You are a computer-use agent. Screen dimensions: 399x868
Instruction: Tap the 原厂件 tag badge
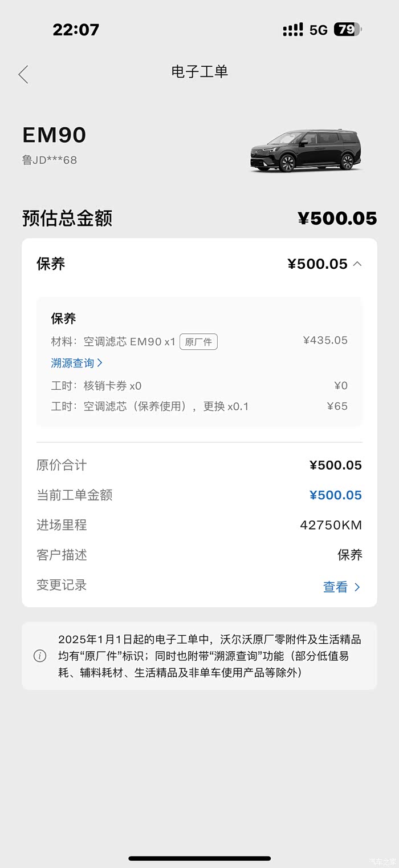click(198, 342)
